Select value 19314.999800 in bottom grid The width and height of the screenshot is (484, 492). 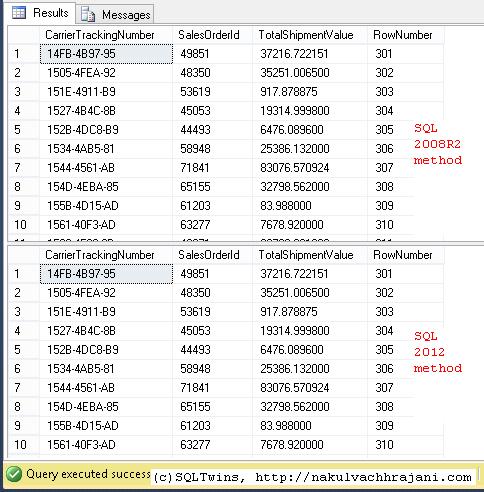point(310,331)
